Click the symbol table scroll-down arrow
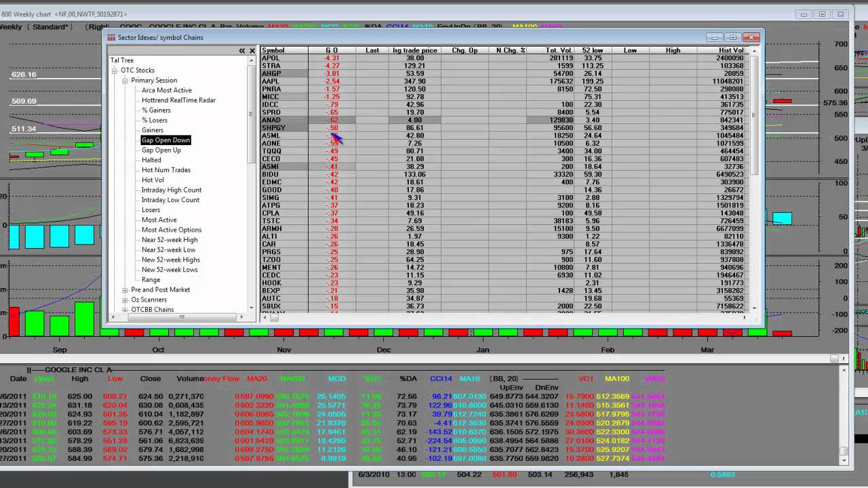868x488 pixels. pos(755,308)
